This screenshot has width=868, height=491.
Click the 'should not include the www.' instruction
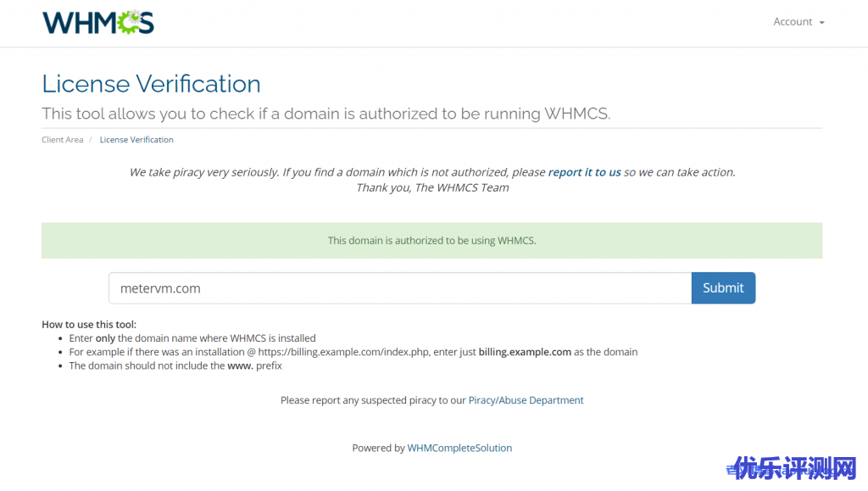175,365
